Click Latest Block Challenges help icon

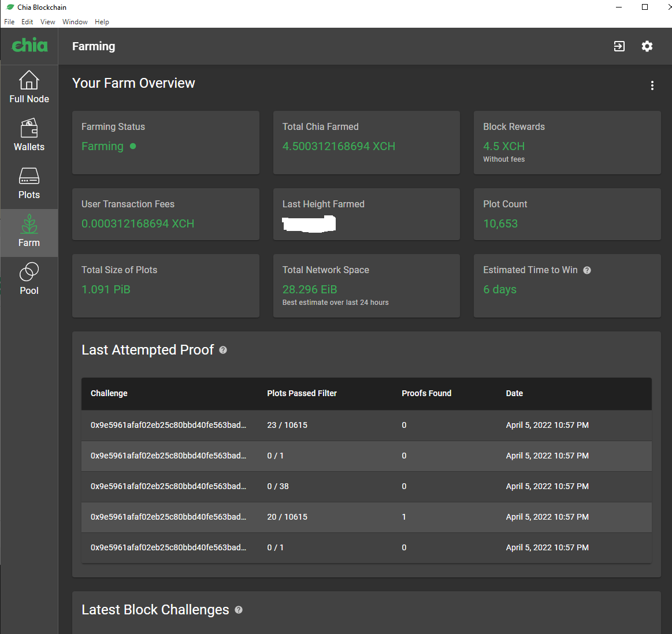tap(239, 610)
